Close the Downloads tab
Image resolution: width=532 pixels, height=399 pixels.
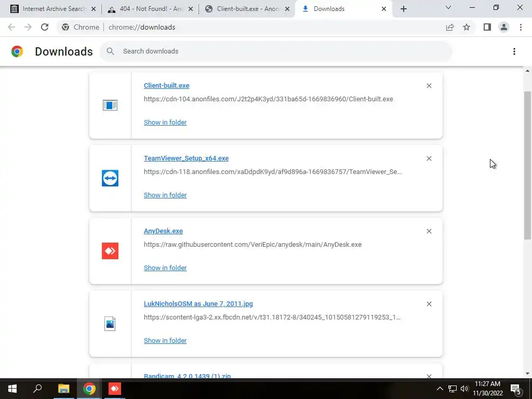pyautogui.click(x=384, y=9)
